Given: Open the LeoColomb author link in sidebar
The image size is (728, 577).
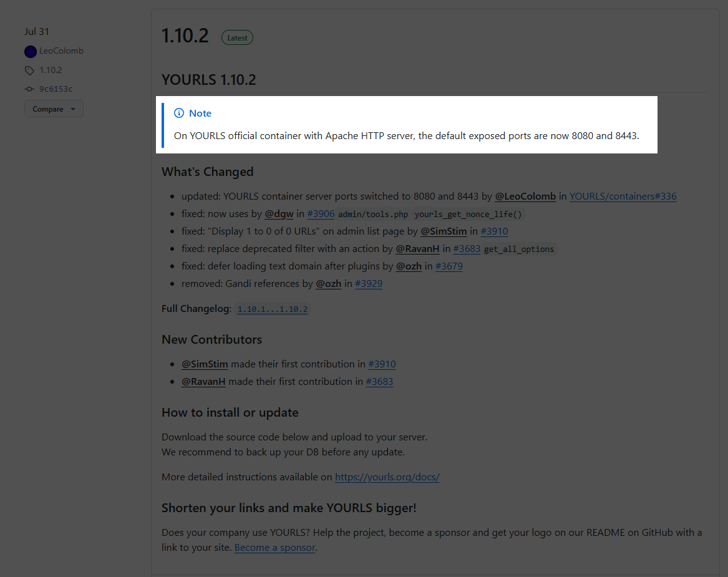Looking at the screenshot, I should point(61,51).
